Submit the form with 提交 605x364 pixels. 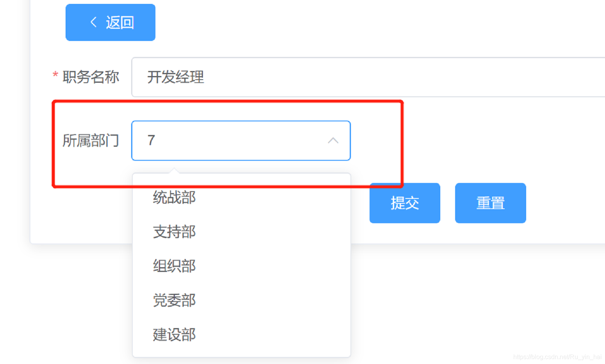(x=405, y=203)
